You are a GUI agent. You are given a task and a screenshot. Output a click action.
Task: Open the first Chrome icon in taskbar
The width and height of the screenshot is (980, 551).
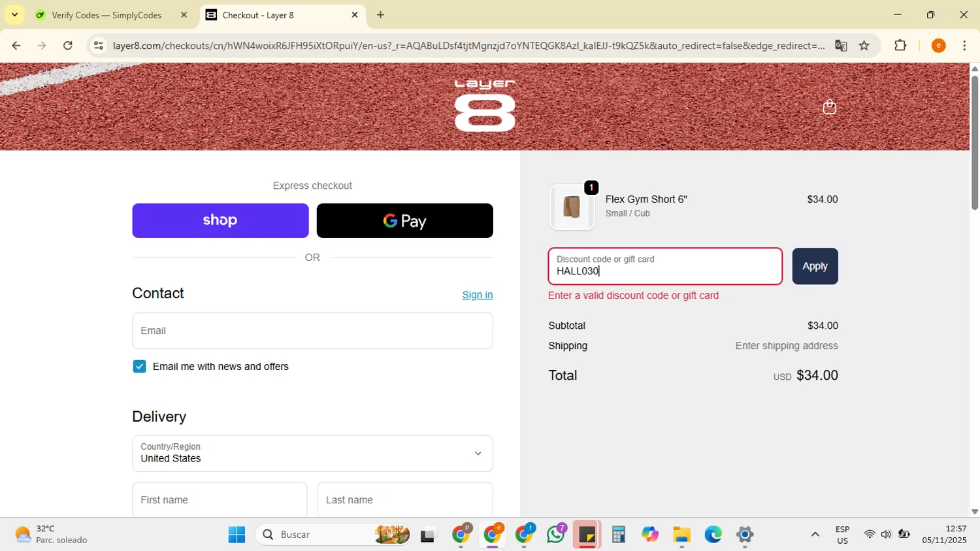pos(461,535)
